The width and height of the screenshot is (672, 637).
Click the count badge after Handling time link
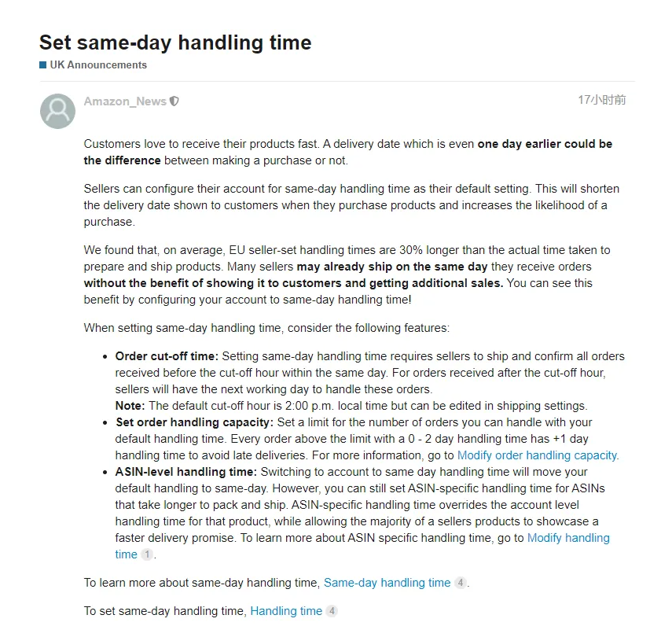(x=332, y=611)
